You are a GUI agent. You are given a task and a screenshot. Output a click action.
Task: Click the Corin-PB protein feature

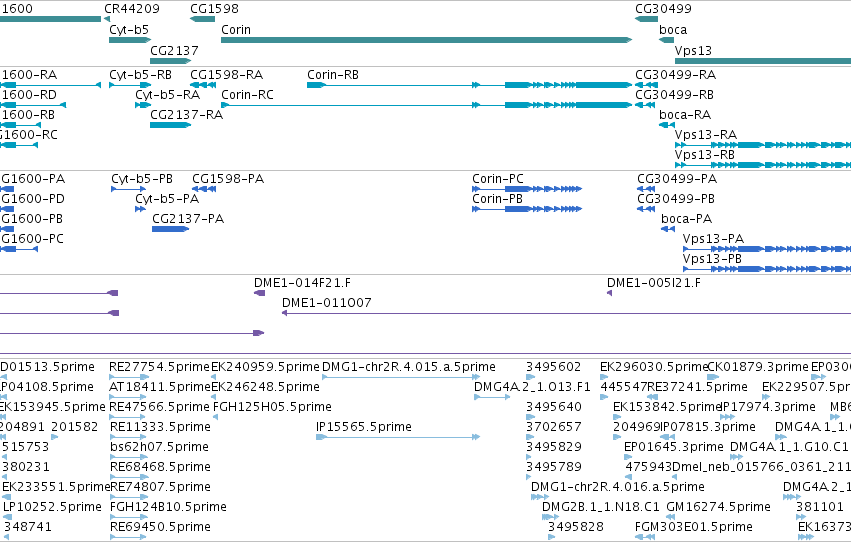527,209
